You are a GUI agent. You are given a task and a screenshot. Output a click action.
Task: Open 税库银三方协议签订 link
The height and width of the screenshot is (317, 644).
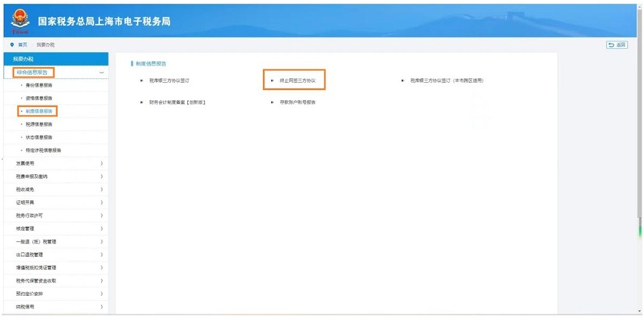pos(169,81)
